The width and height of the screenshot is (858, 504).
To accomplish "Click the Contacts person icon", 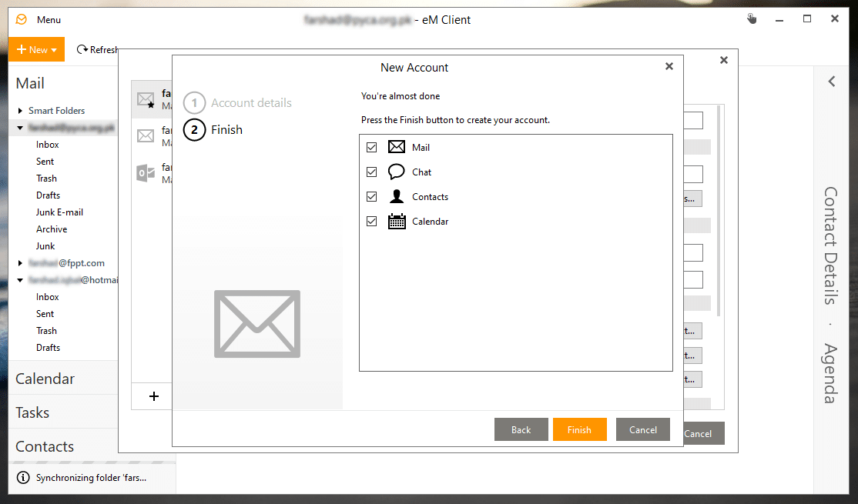I will pos(397,196).
